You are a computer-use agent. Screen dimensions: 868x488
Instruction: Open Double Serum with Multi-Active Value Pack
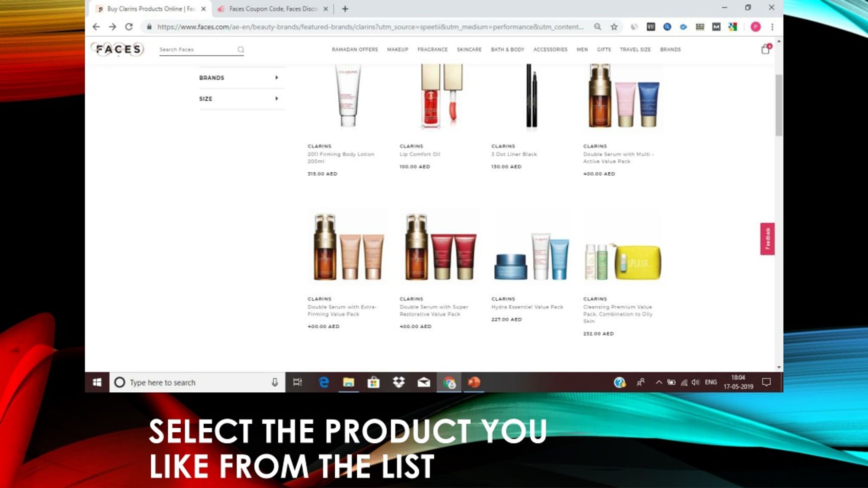pos(618,158)
